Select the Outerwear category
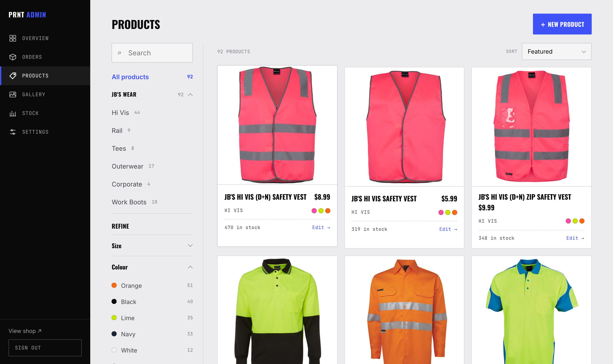Screen dimensions: 613x364 (x=133, y=166)
